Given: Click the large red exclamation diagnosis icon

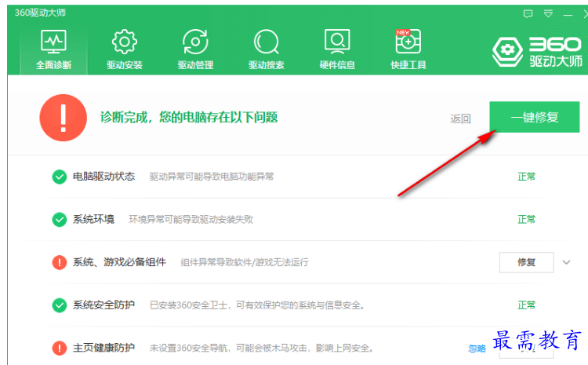Looking at the screenshot, I should [63, 118].
